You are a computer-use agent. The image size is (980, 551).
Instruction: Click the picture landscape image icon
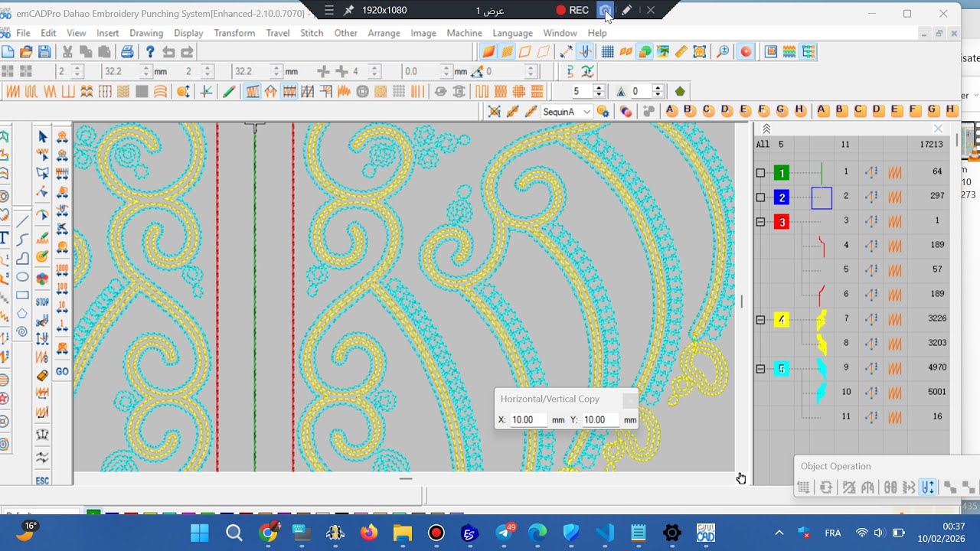(x=662, y=52)
